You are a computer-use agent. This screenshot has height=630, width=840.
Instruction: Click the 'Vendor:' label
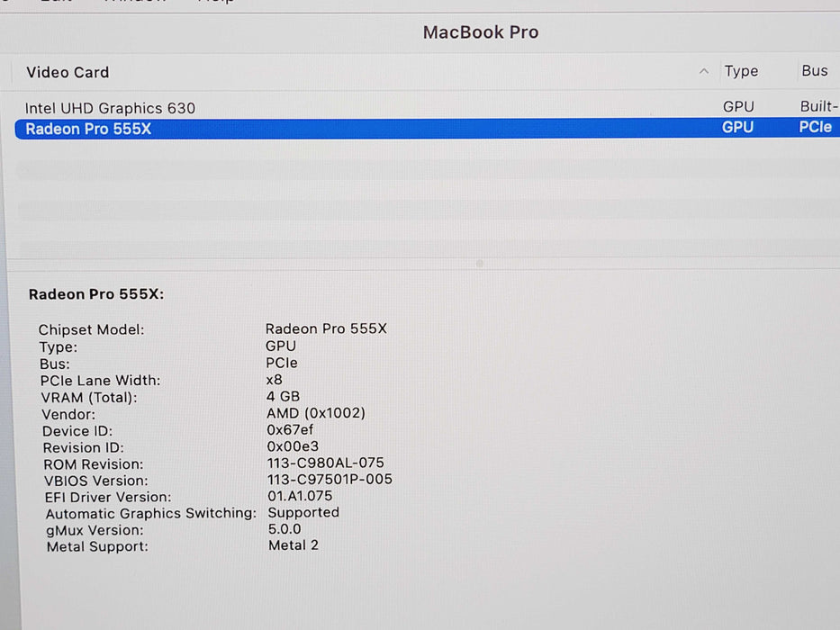click(x=68, y=414)
